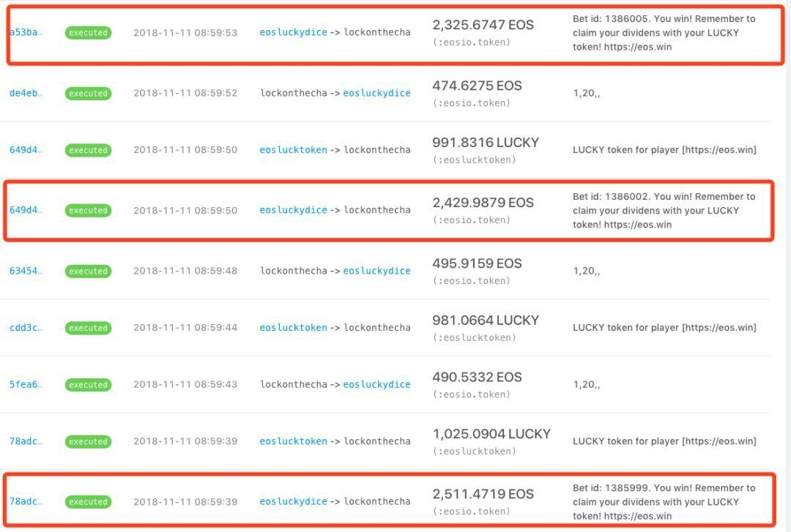View eoslucktoken account sending 981.0664 LUCKY
791x532 pixels.
pos(291,327)
